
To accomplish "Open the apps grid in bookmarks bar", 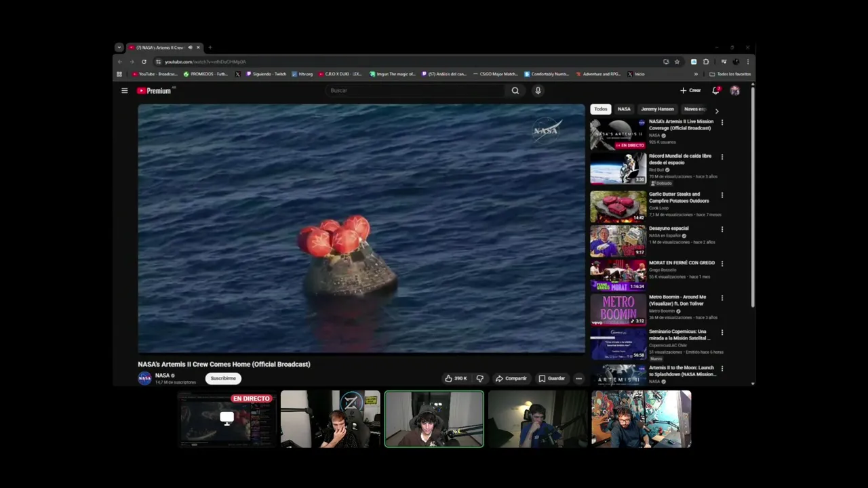I will click(119, 74).
